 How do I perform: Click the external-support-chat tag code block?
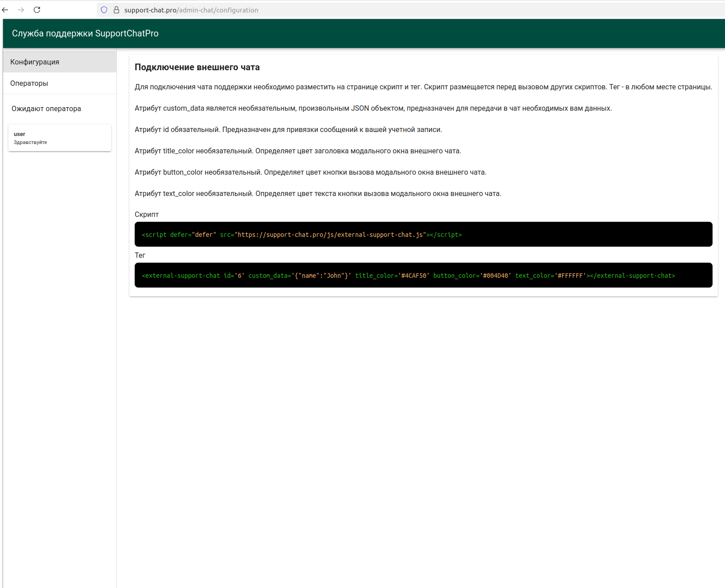423,275
